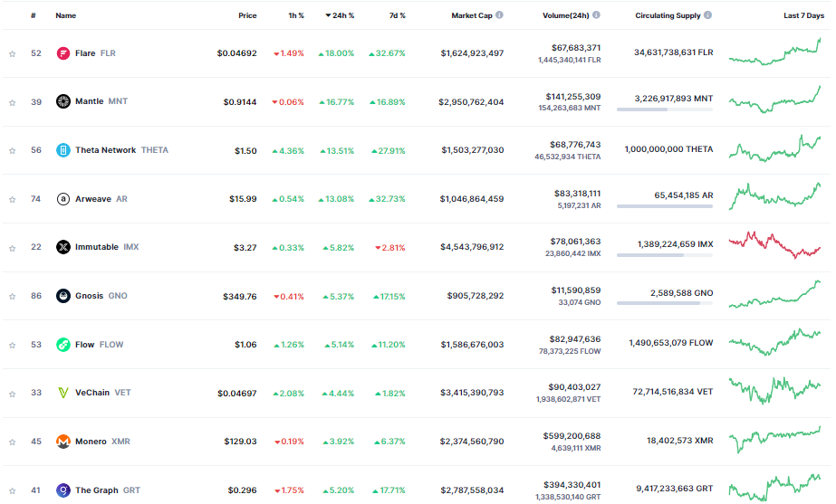Click the Mantle circulating supply progress bar
This screenshot has height=504, width=836.
pyautogui.click(x=664, y=109)
